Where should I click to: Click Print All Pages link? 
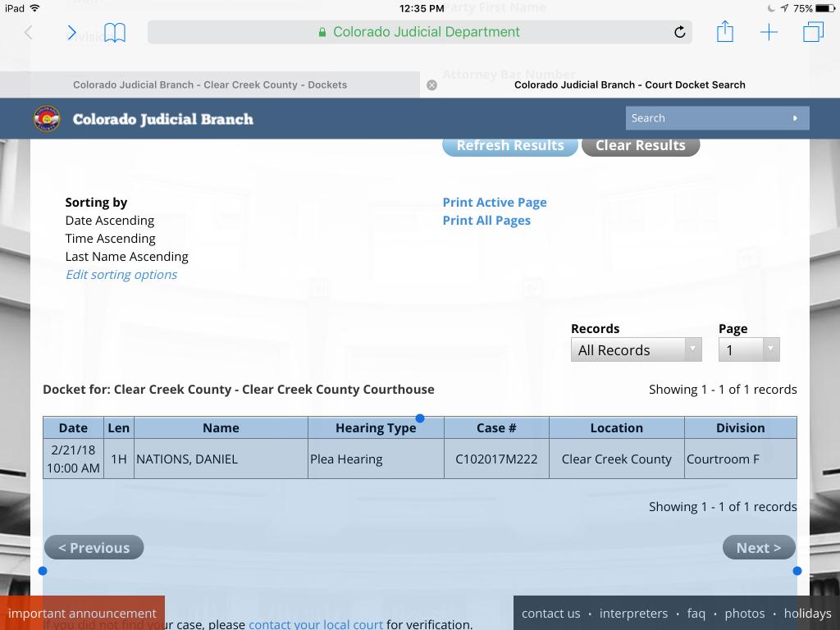486,221
